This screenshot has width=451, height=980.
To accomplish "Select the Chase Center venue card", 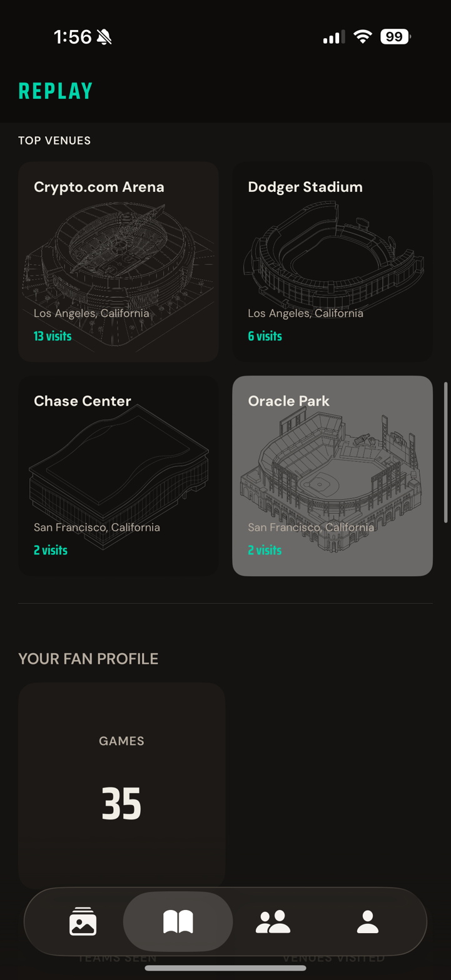I will [118, 475].
